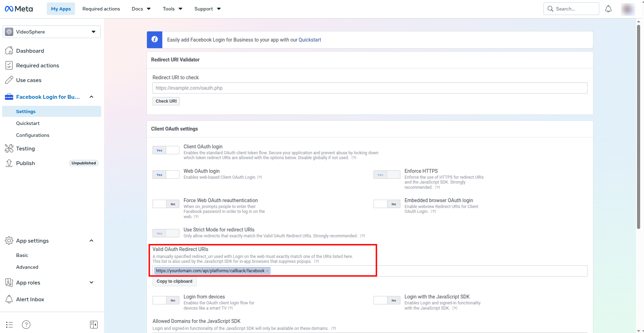The image size is (644, 333).
Task: Expand the App roles section chevron
Action: (x=91, y=282)
